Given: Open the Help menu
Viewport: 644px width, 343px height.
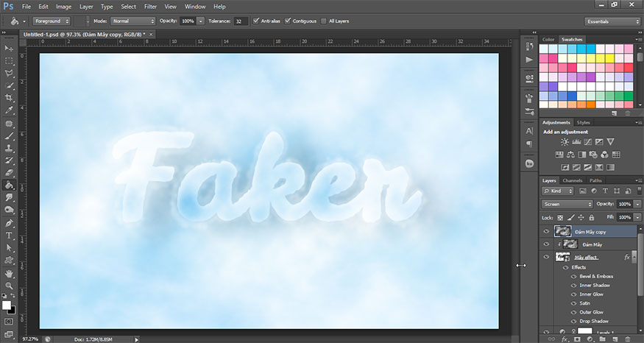Looking at the screenshot, I should point(219,7).
